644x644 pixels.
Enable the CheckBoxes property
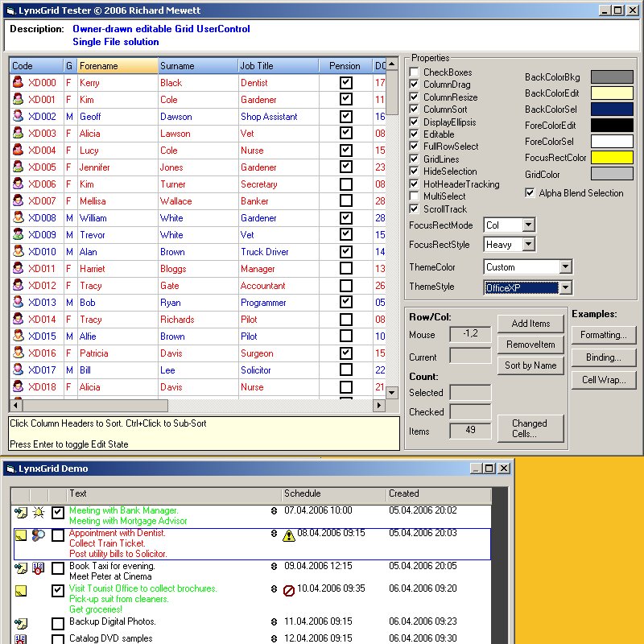pyautogui.click(x=414, y=72)
